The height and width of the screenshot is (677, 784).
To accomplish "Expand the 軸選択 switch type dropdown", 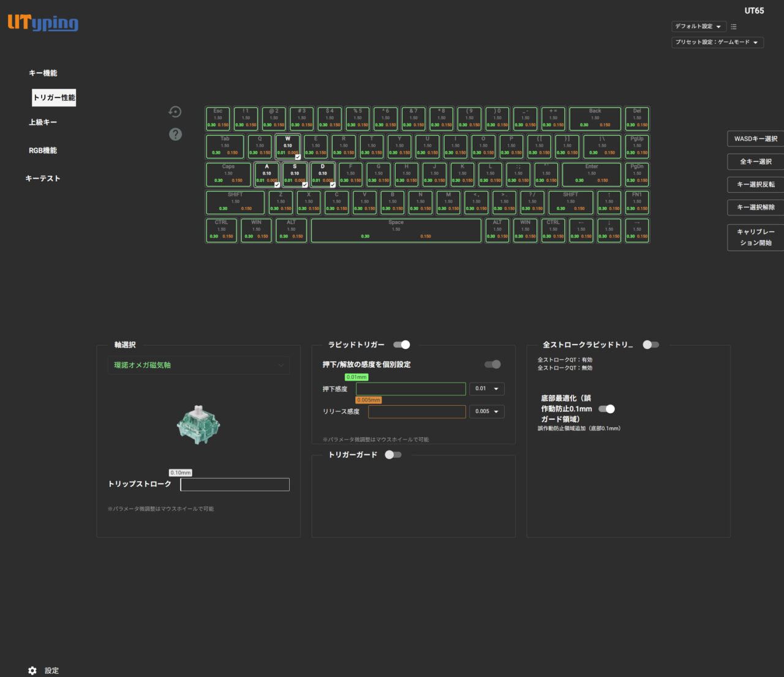I will [x=198, y=365].
